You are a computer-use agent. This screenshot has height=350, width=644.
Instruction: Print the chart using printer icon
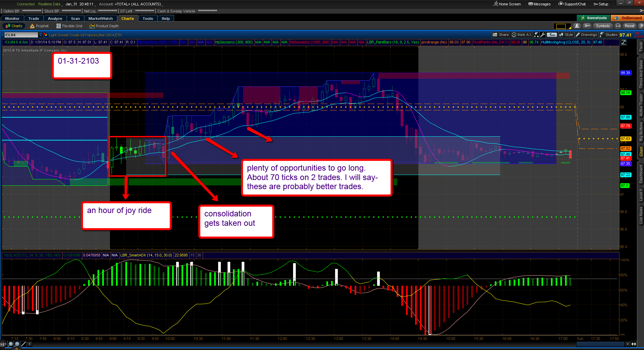pyautogui.click(x=618, y=26)
